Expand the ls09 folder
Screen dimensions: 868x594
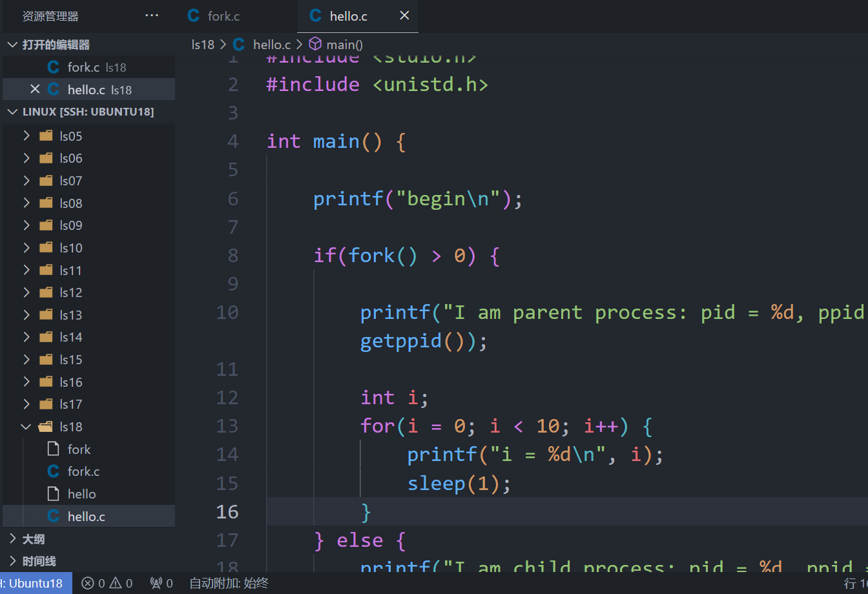[26, 225]
